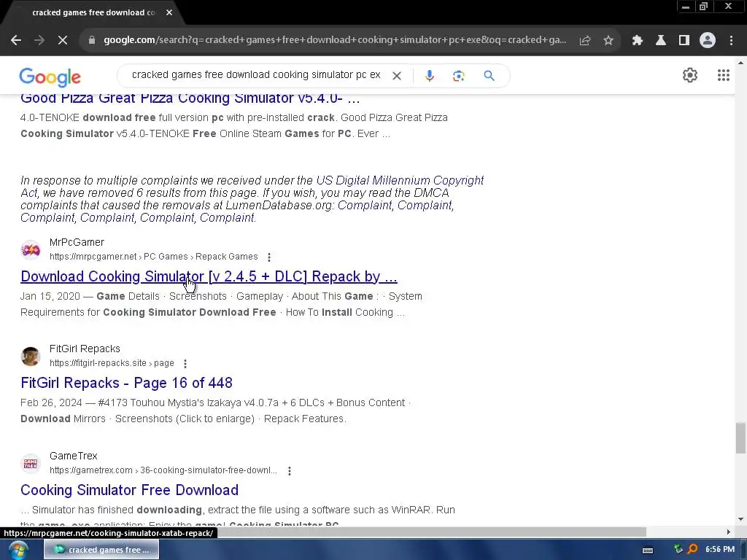Click the MrPcGamer site favicon
This screenshot has height=560, width=747.
click(31, 249)
